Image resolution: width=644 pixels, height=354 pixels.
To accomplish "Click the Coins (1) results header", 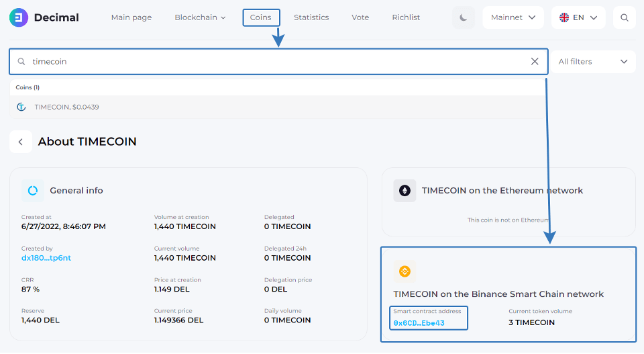I will [28, 87].
